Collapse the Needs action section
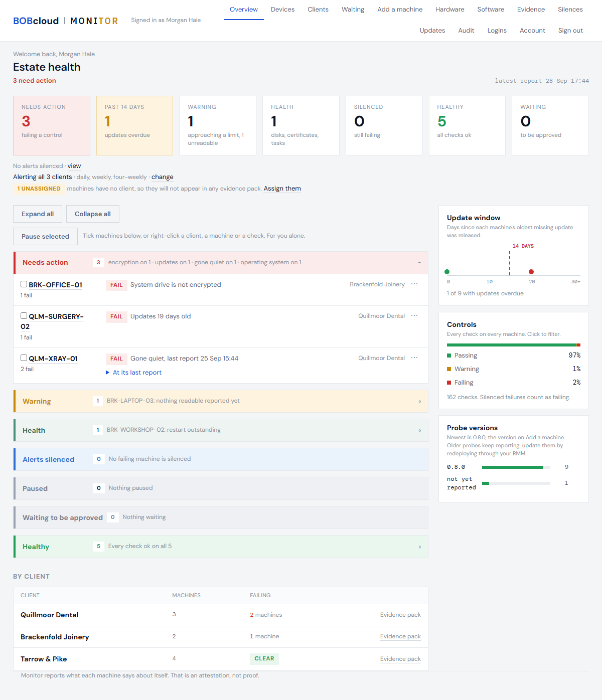This screenshot has height=700, width=602. point(221,262)
